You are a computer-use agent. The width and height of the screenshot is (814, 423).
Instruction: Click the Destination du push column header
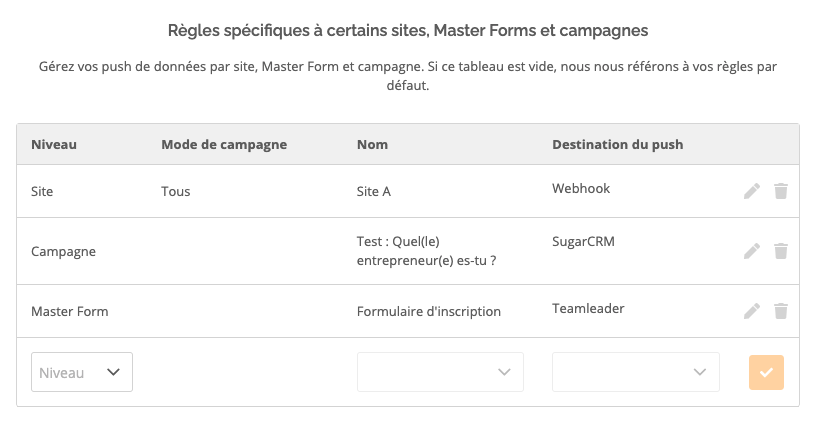618,144
